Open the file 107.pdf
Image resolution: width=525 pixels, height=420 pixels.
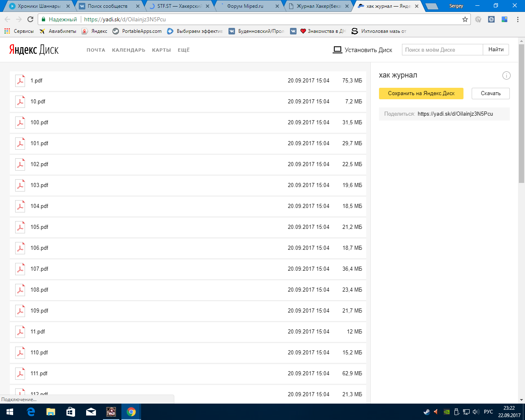(x=39, y=269)
